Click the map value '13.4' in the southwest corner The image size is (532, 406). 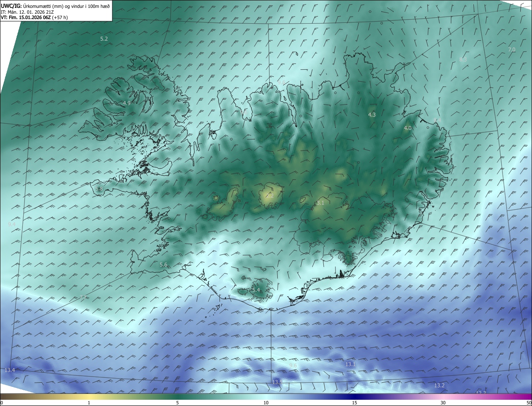[x=10, y=370]
